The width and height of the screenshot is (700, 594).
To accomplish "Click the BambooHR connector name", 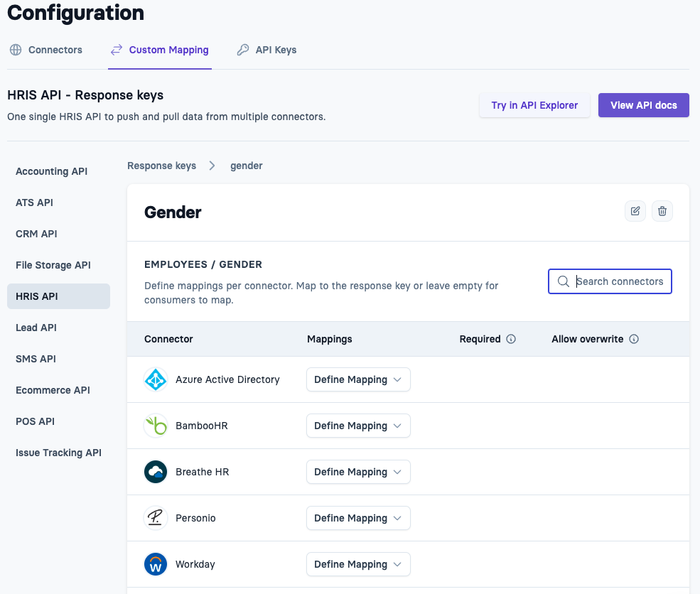I will 201,426.
